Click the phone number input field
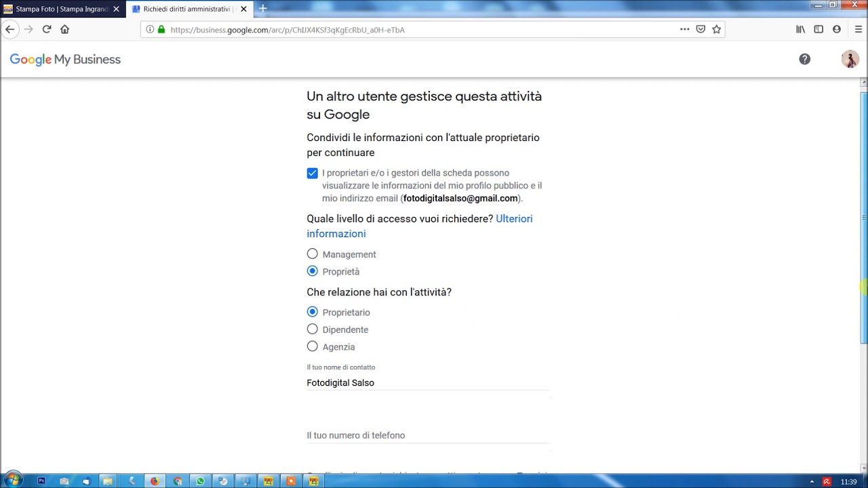 pyautogui.click(x=427, y=435)
